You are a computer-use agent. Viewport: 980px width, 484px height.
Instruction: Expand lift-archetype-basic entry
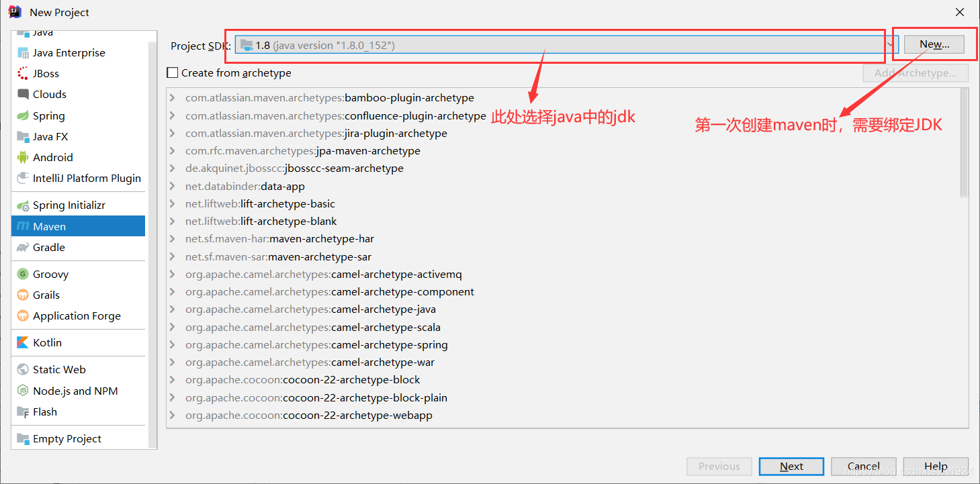[173, 203]
